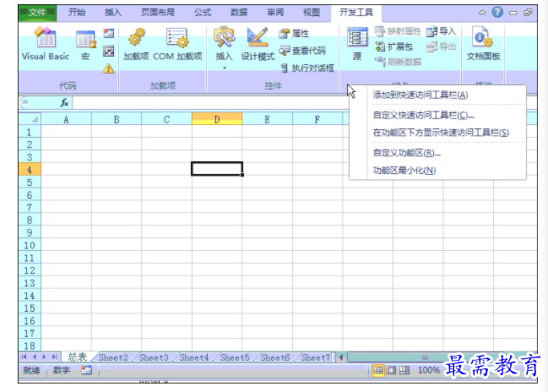Open the 加载项 add-ins dialog
Screen dimensions: 548x392
pos(136,44)
